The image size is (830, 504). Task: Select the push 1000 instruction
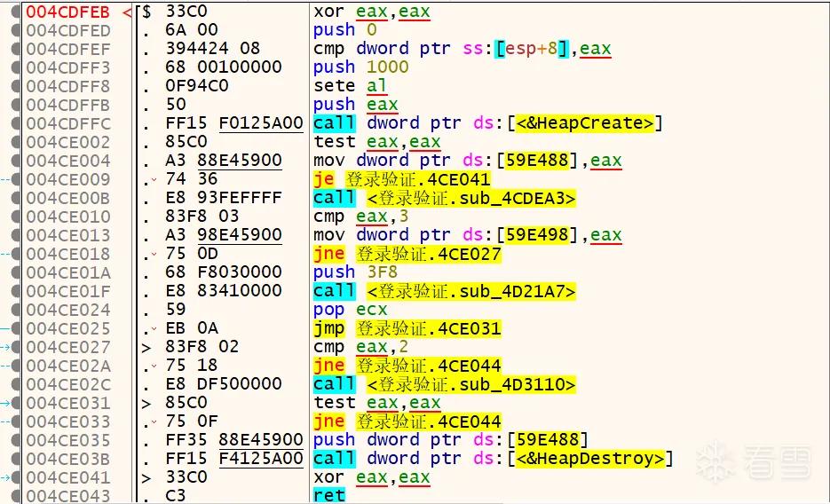(x=360, y=67)
